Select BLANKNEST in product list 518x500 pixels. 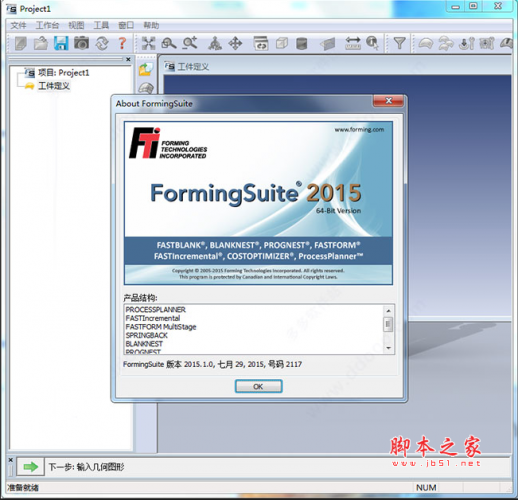(144, 344)
